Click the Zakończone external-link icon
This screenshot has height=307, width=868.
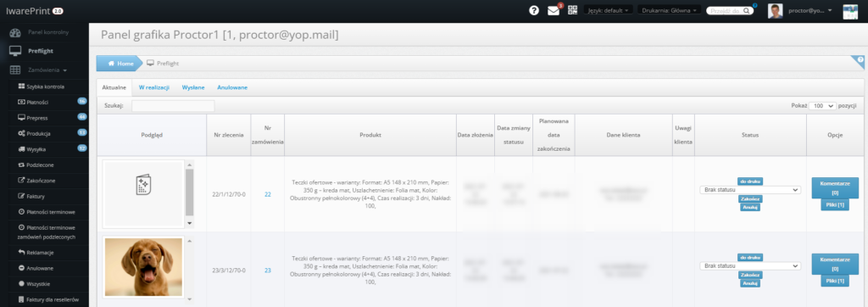(x=21, y=181)
